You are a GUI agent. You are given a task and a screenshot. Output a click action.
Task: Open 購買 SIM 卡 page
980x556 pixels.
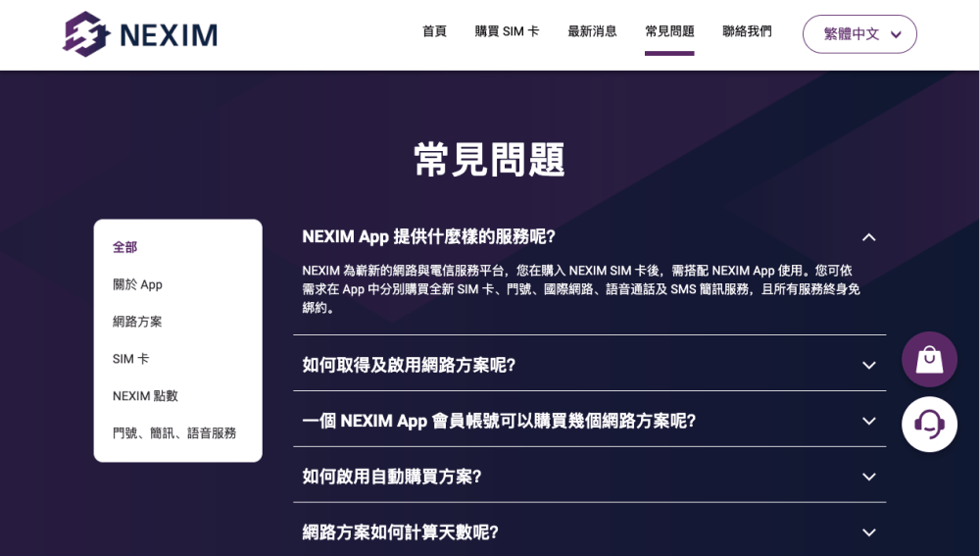pos(507,31)
